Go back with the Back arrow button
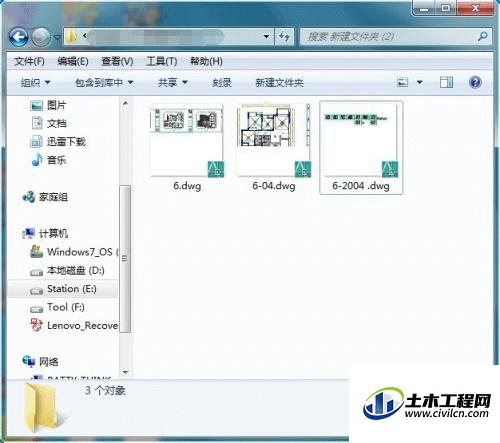 [18, 37]
